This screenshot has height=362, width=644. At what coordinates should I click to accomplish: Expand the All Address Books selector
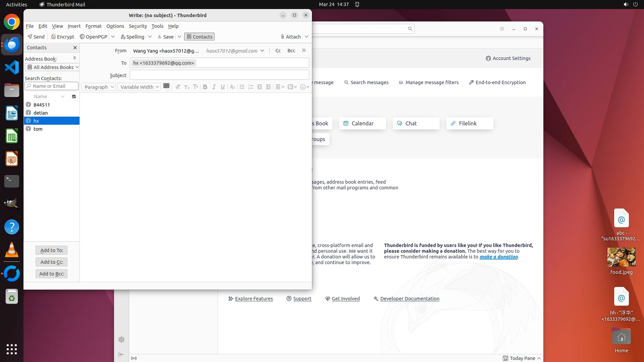[x=52, y=67]
